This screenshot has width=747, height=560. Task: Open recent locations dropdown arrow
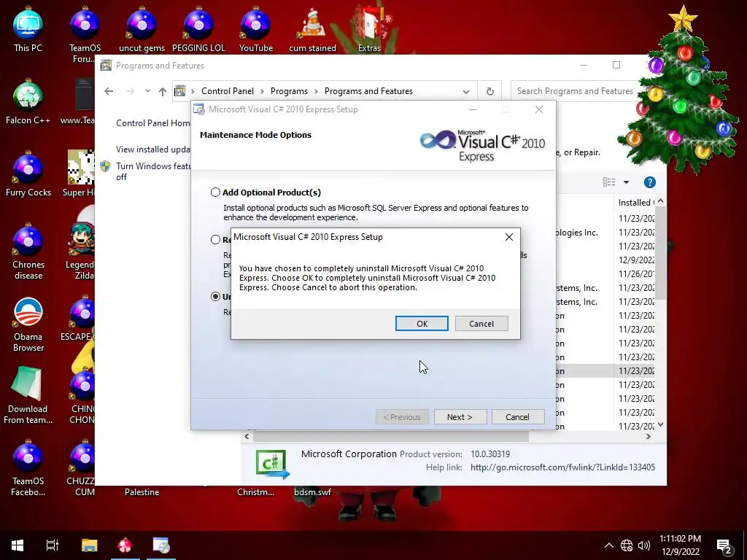coord(147,91)
